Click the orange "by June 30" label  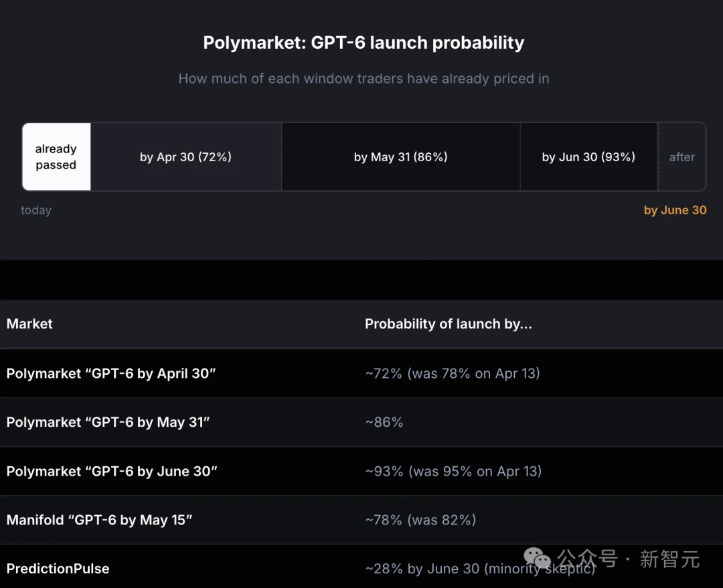click(x=675, y=210)
